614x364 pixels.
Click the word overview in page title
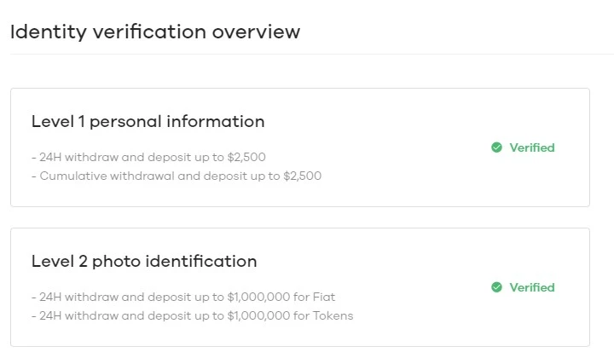(256, 32)
